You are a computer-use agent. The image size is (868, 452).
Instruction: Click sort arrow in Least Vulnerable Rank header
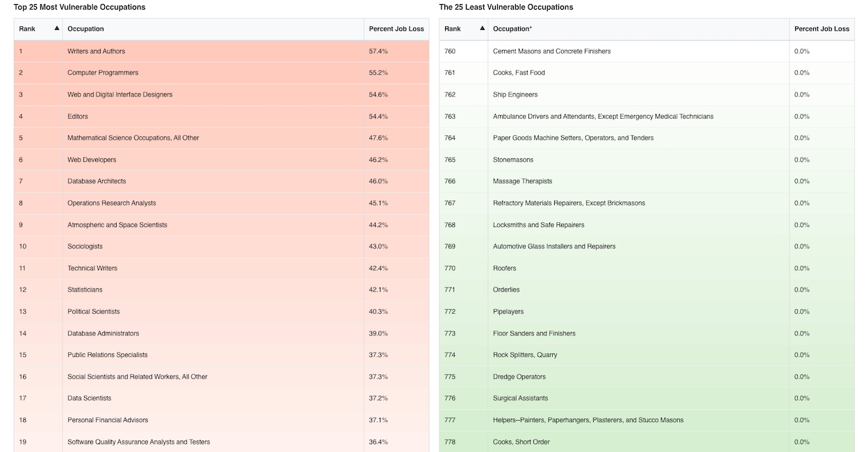tap(483, 28)
